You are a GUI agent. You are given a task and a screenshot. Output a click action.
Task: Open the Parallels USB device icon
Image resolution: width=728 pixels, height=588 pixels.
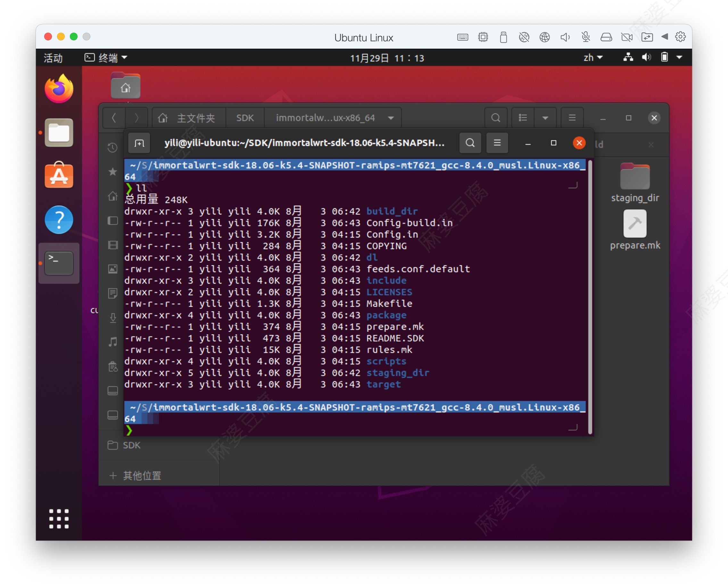coord(503,37)
